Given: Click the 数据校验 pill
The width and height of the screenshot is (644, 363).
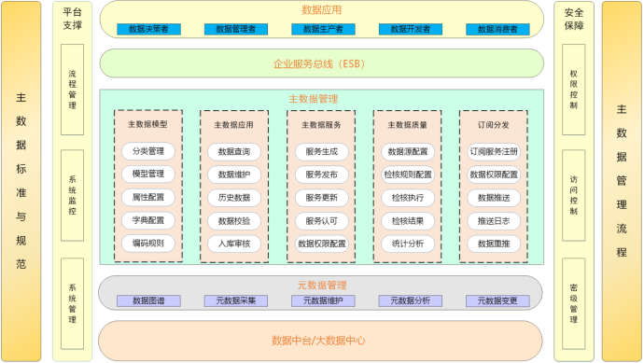Looking at the screenshot, I should pyautogui.click(x=234, y=221).
